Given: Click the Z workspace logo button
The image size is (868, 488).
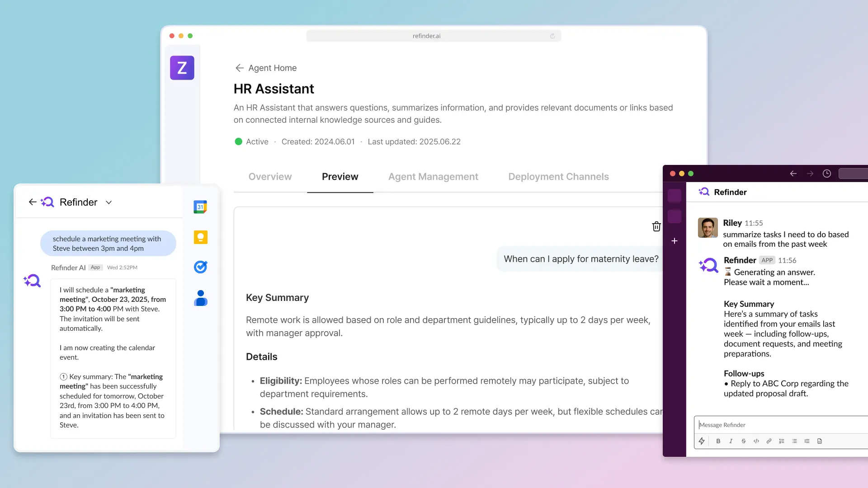Looking at the screenshot, I should (x=182, y=68).
